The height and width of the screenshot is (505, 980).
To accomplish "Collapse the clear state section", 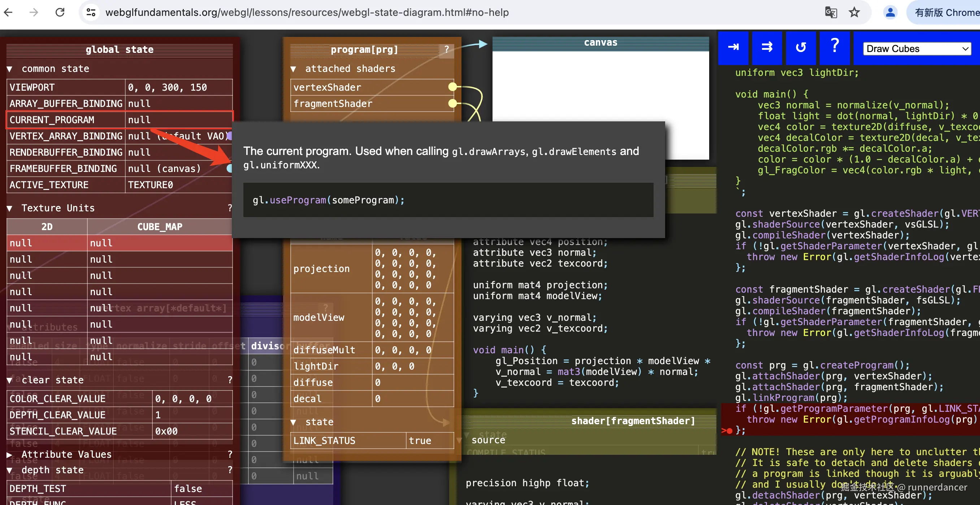I will [10, 380].
